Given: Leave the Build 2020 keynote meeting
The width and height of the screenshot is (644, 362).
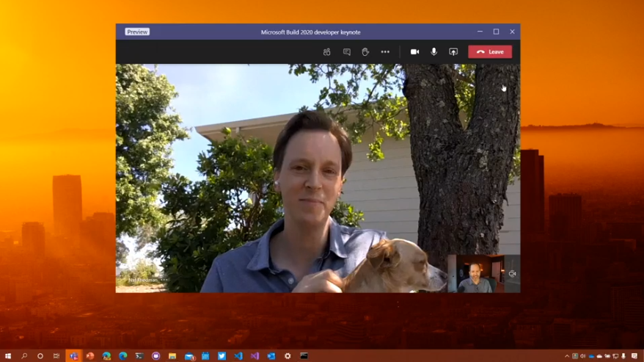Looking at the screenshot, I should [490, 52].
